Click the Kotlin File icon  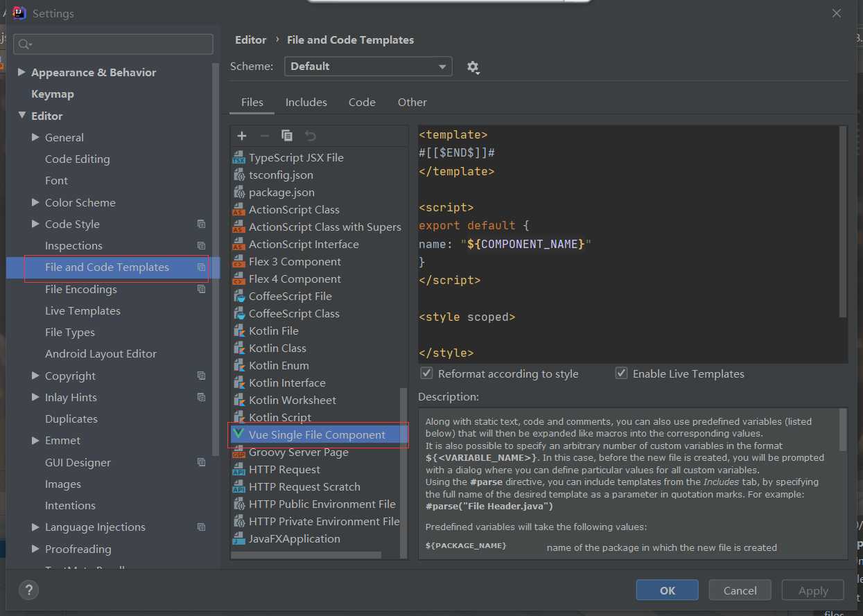pyautogui.click(x=238, y=331)
